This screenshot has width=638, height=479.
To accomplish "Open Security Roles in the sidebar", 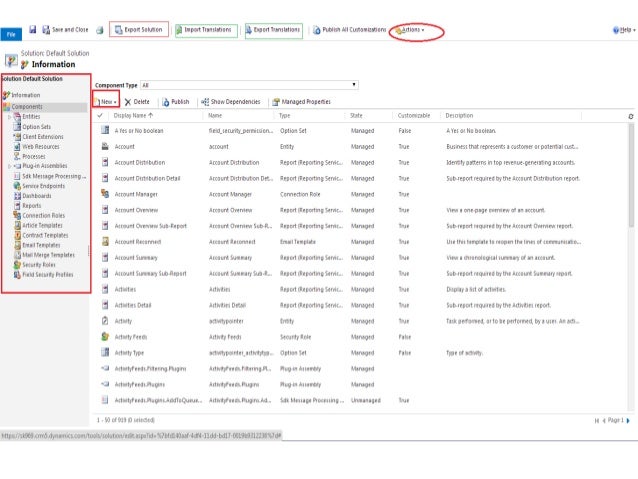I will click(x=40, y=264).
